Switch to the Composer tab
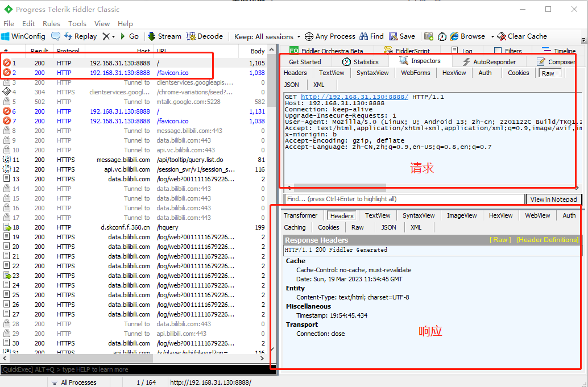The width and height of the screenshot is (588, 387). coord(557,62)
